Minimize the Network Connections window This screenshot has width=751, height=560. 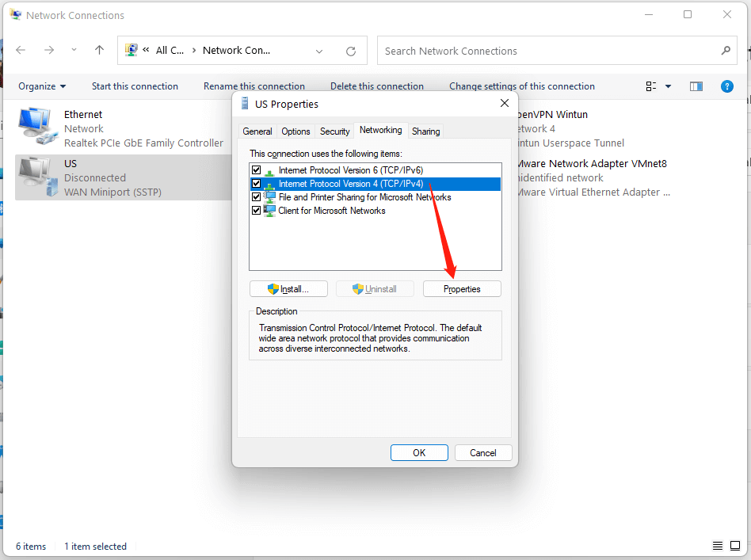pyautogui.click(x=649, y=15)
